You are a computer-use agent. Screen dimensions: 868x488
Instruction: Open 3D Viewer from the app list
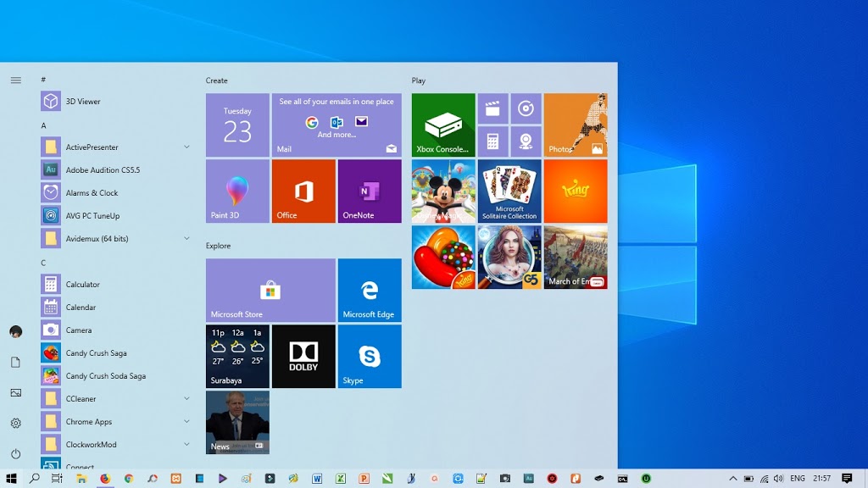[114, 102]
